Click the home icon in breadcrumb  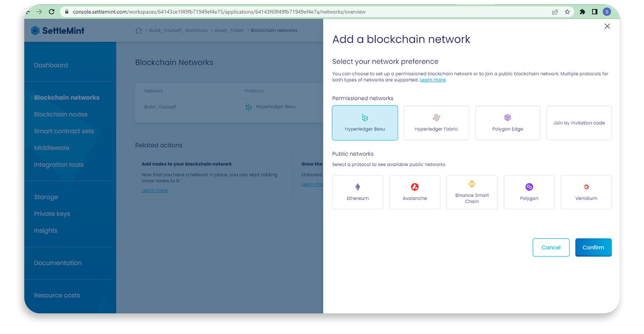139,31
